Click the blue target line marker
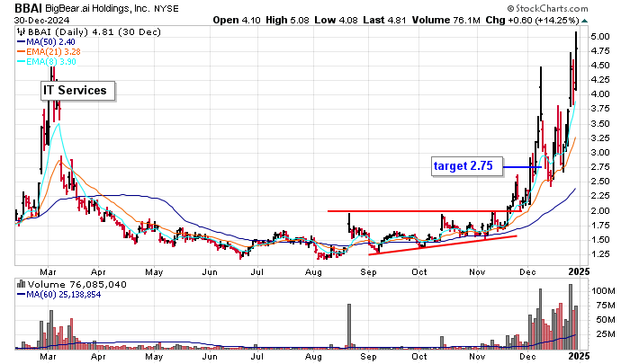Image resolution: width=630 pixels, height=364 pixels. (x=522, y=167)
